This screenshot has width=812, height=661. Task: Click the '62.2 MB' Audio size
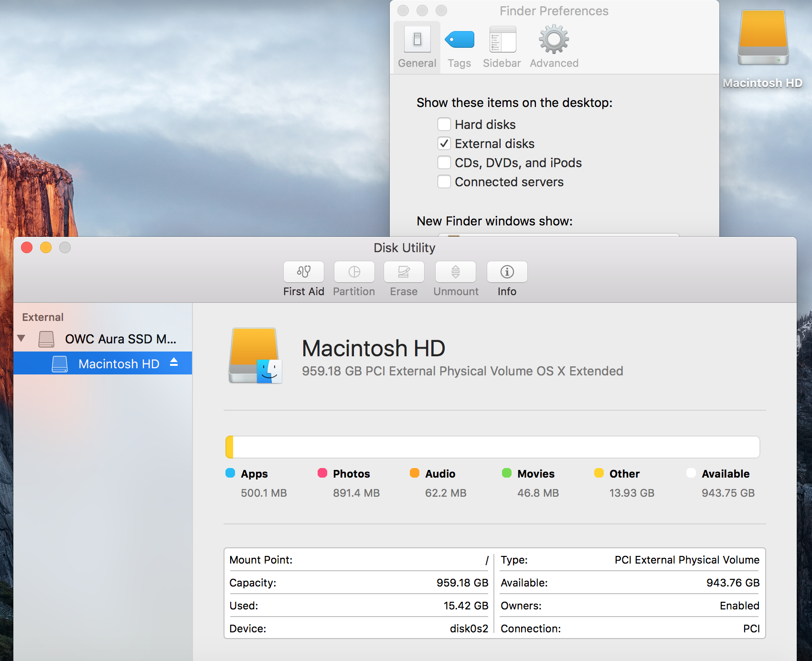pyautogui.click(x=446, y=493)
